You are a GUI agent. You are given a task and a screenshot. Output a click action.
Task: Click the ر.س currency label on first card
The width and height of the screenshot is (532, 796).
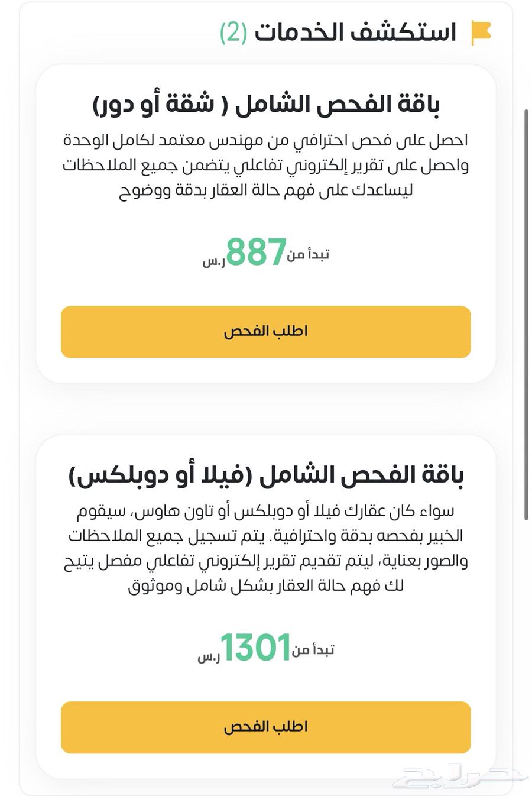pyautogui.click(x=213, y=262)
